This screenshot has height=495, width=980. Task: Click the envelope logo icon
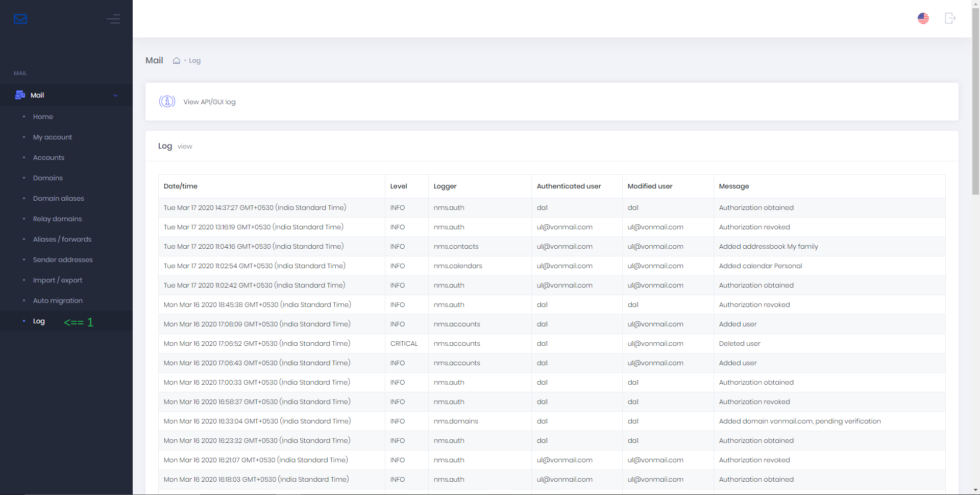pyautogui.click(x=20, y=19)
